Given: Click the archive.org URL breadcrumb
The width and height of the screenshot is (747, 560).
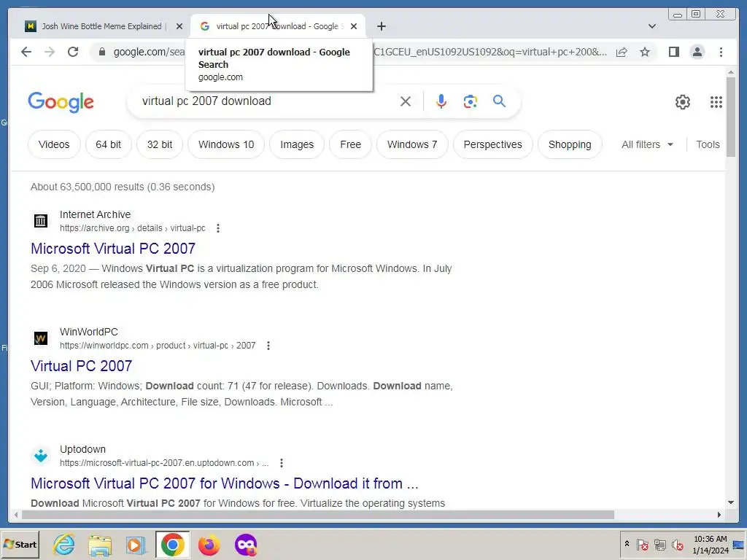Looking at the screenshot, I should pyautogui.click(x=133, y=228).
